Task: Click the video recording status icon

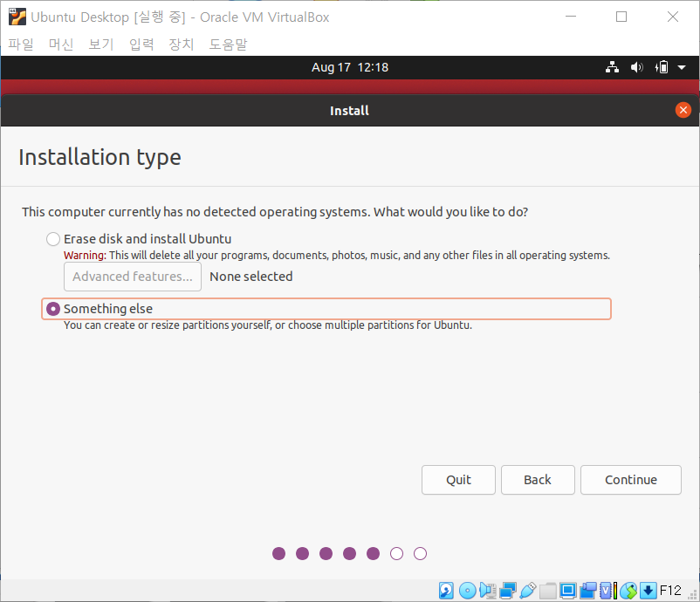Action: [588, 591]
